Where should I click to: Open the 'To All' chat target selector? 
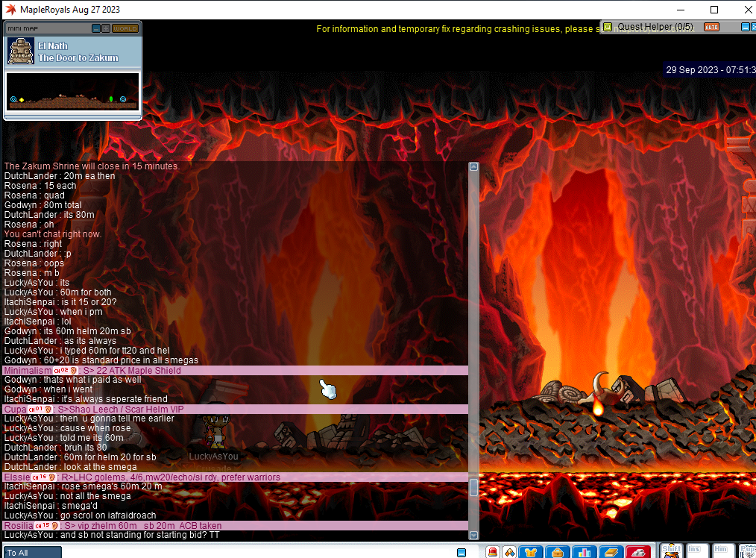(x=33, y=553)
